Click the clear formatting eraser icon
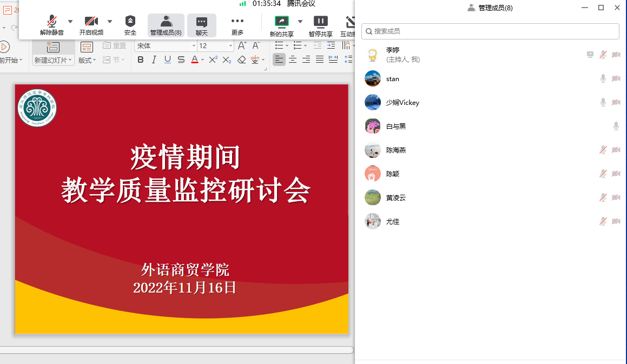This screenshot has width=627, height=364. pos(242,59)
